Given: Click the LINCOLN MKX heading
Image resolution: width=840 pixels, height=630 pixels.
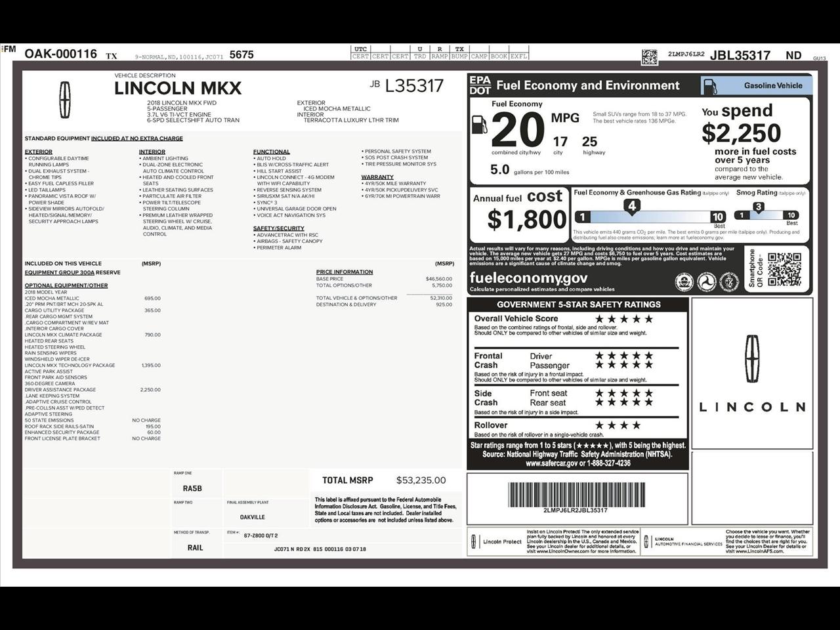Looking at the screenshot, I should pyautogui.click(x=178, y=89).
